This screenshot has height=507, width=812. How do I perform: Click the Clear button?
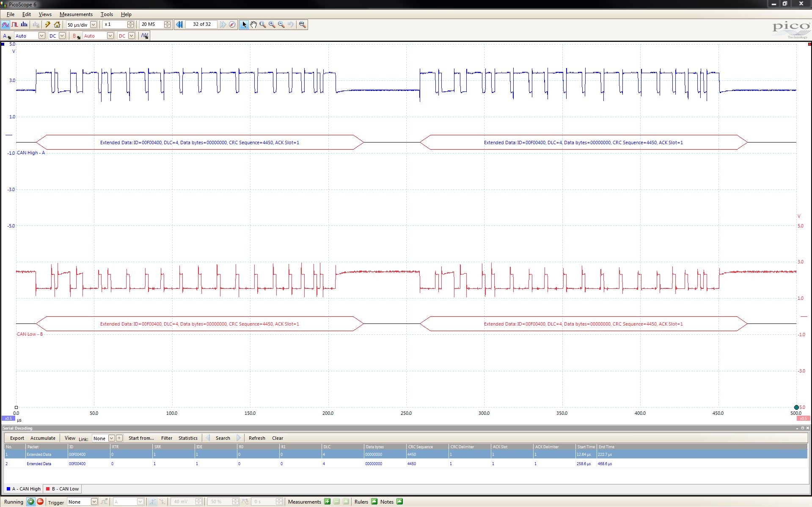(x=278, y=438)
